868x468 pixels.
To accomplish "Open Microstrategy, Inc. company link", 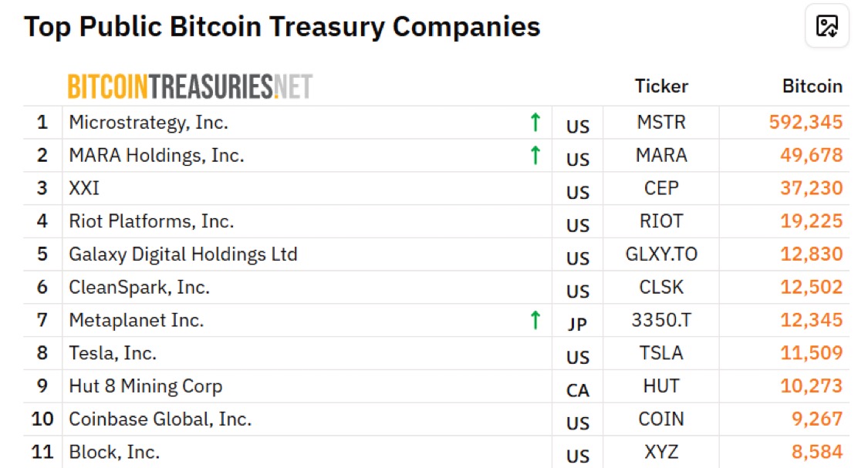I will click(x=148, y=123).
